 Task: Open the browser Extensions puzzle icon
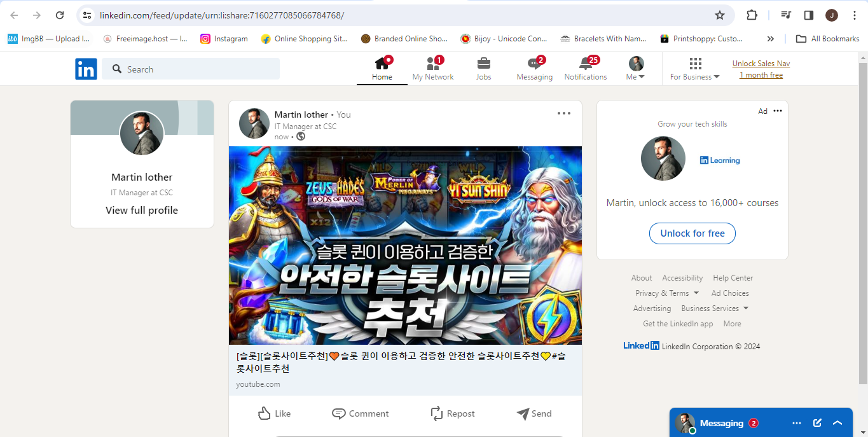tap(752, 15)
